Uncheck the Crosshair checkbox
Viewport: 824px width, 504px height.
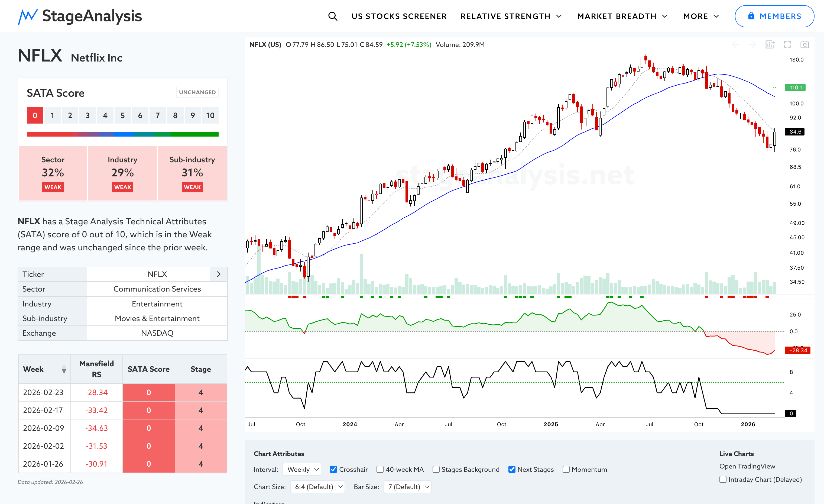(333, 469)
